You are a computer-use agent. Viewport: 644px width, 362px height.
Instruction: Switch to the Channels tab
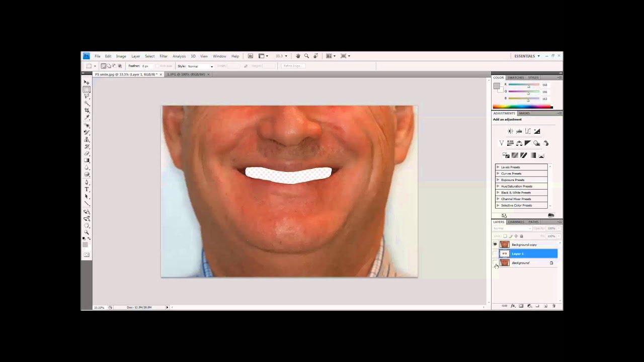pos(516,222)
